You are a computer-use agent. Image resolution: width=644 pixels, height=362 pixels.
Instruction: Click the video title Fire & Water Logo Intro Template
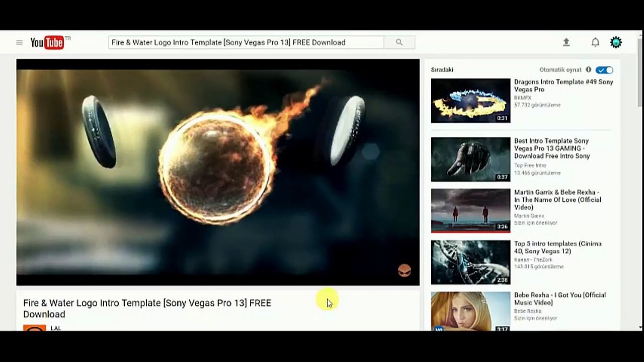(147, 308)
